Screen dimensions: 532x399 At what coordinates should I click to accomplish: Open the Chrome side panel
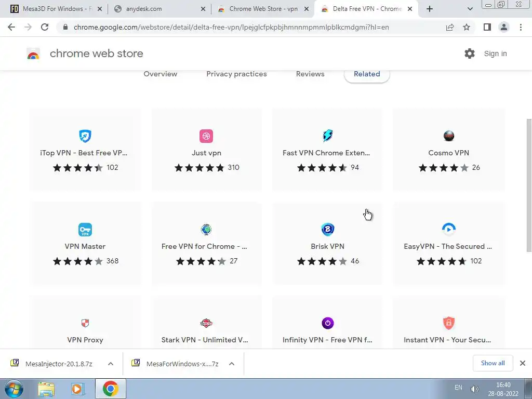(487, 27)
